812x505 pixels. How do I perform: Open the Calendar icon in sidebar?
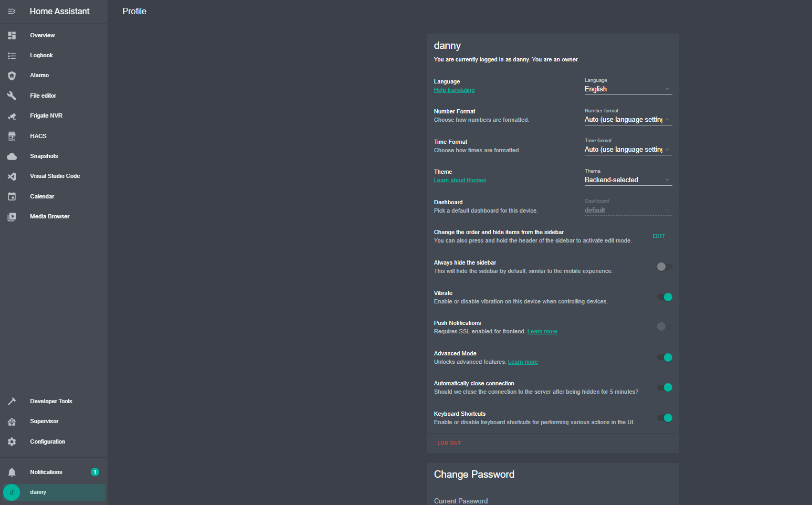pyautogui.click(x=12, y=196)
